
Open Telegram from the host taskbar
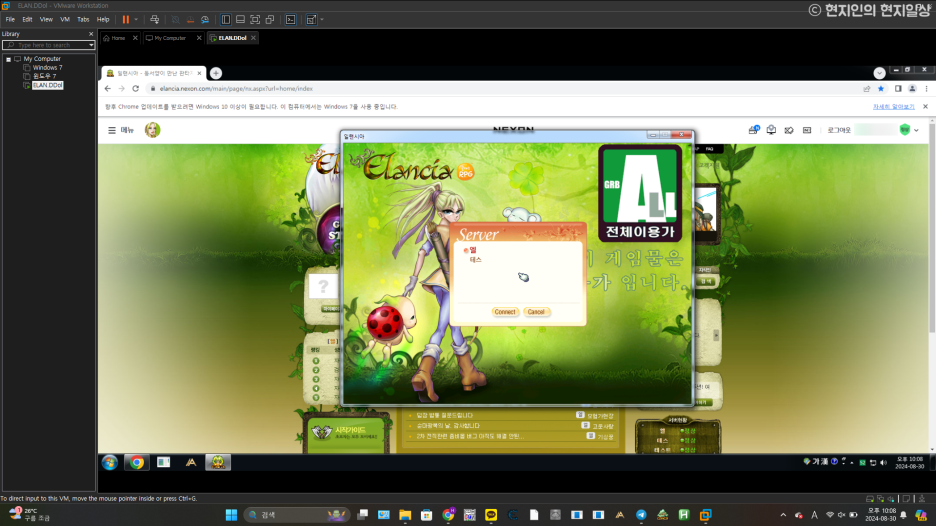[641, 515]
